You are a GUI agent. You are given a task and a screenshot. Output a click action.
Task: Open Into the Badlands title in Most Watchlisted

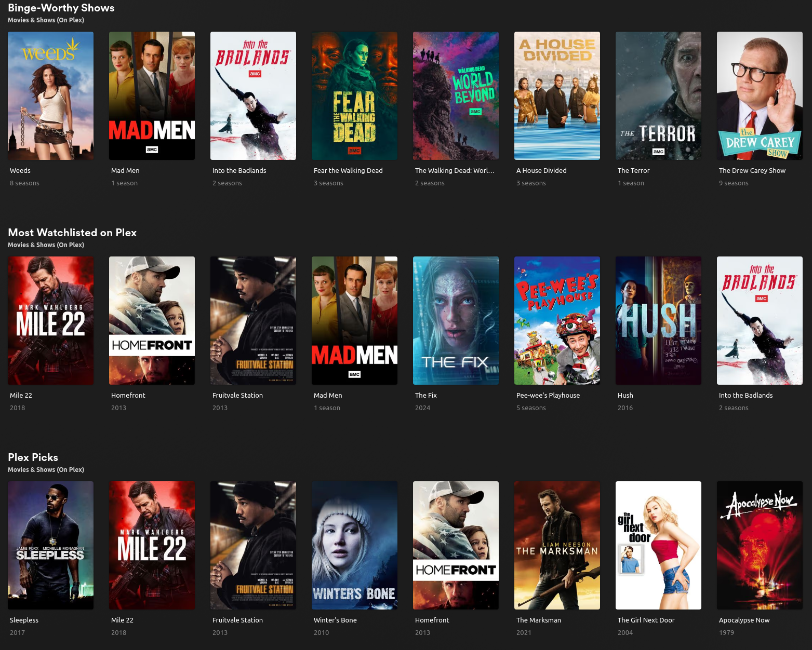[x=746, y=395]
